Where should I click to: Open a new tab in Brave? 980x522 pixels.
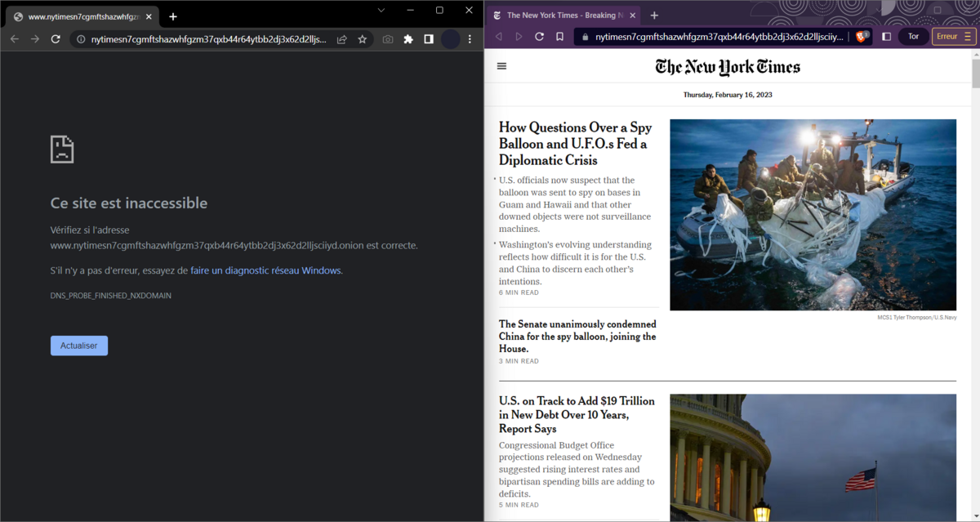tap(654, 16)
